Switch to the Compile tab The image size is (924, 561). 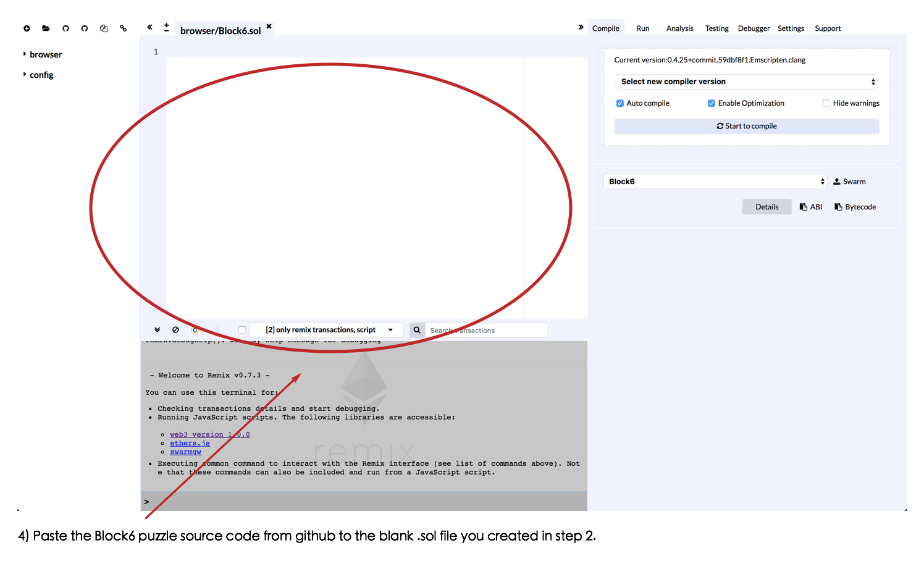point(605,28)
